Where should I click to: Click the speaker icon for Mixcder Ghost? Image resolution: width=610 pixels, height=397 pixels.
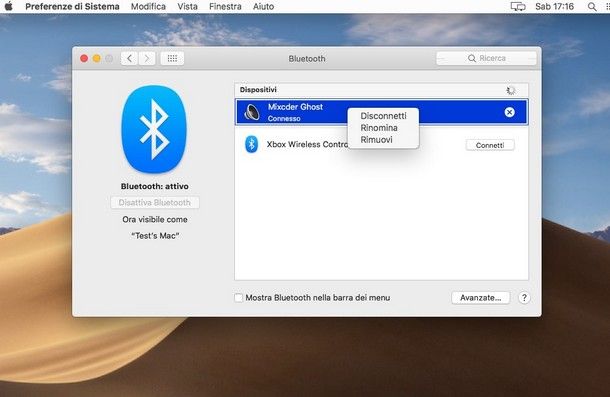point(252,112)
